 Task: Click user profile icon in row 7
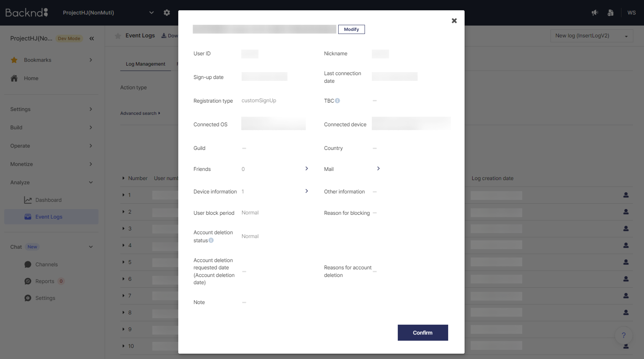pos(626,296)
